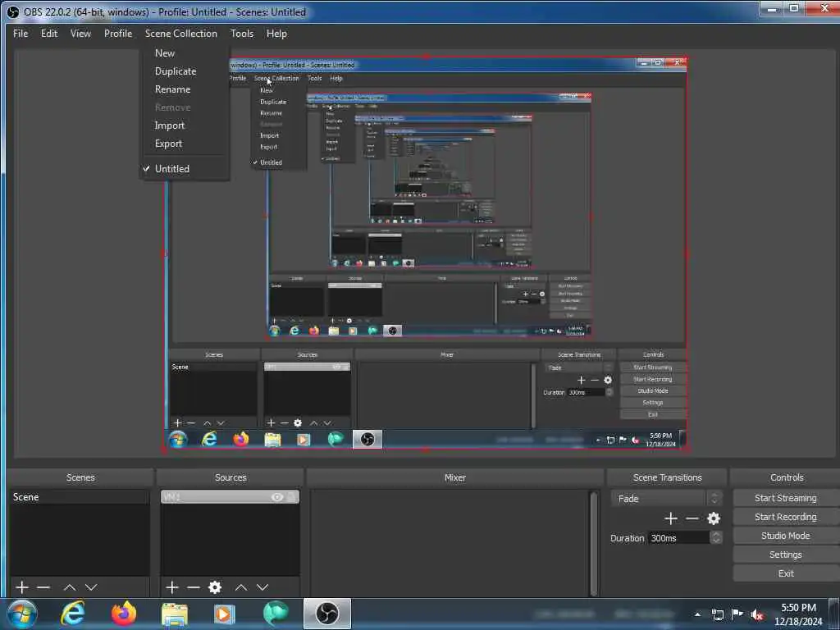Select the VN1 source row
This screenshot has height=630, width=840.
[230, 497]
